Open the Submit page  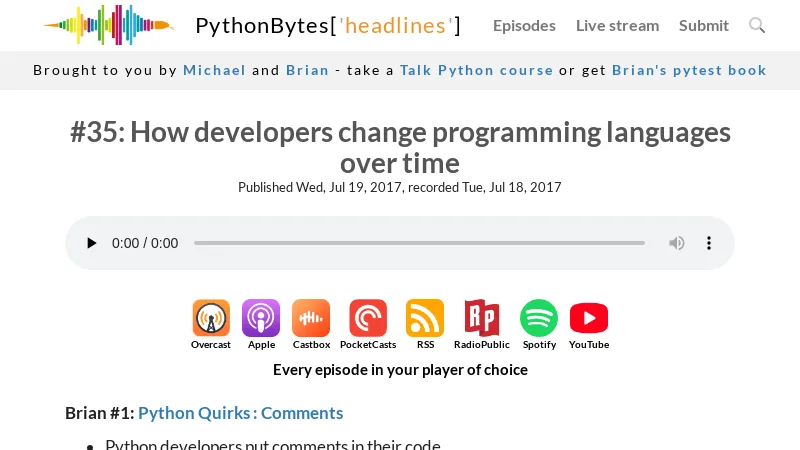tap(704, 25)
